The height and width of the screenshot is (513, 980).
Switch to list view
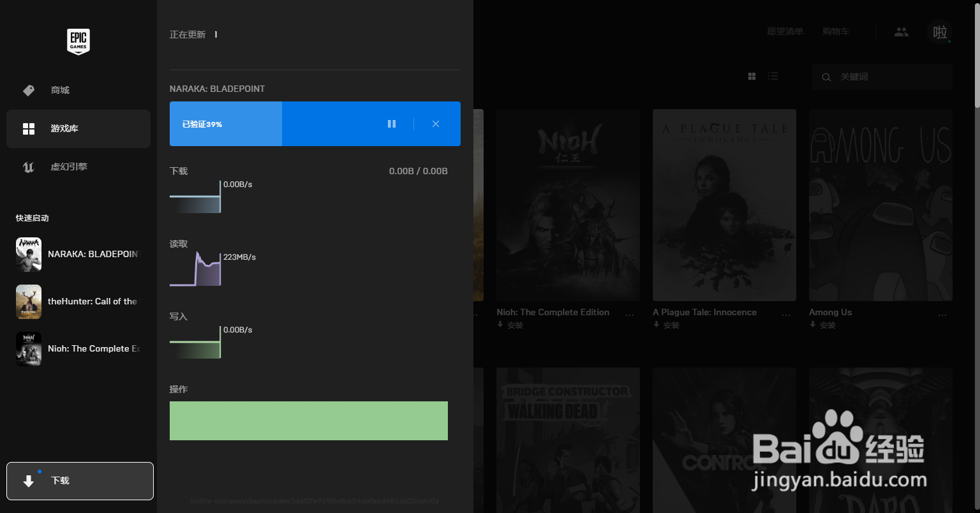(773, 77)
